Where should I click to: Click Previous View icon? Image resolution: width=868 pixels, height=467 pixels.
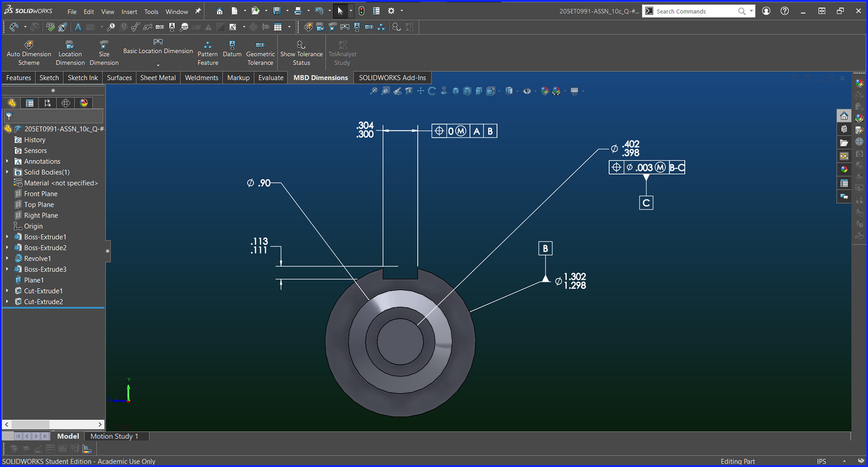pyautogui.click(x=397, y=91)
